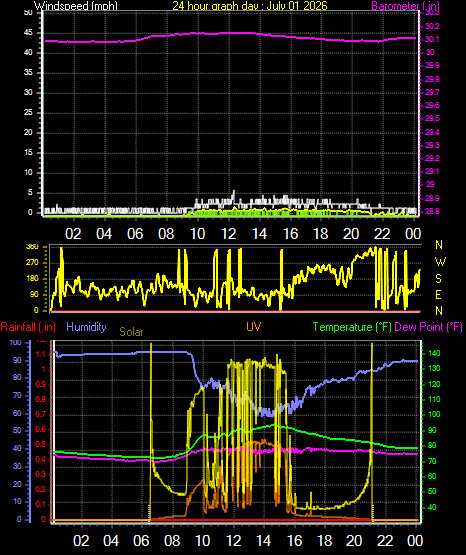Click the '50' humidity axis value
The width and height of the screenshot is (466, 555).
[x=17, y=431]
